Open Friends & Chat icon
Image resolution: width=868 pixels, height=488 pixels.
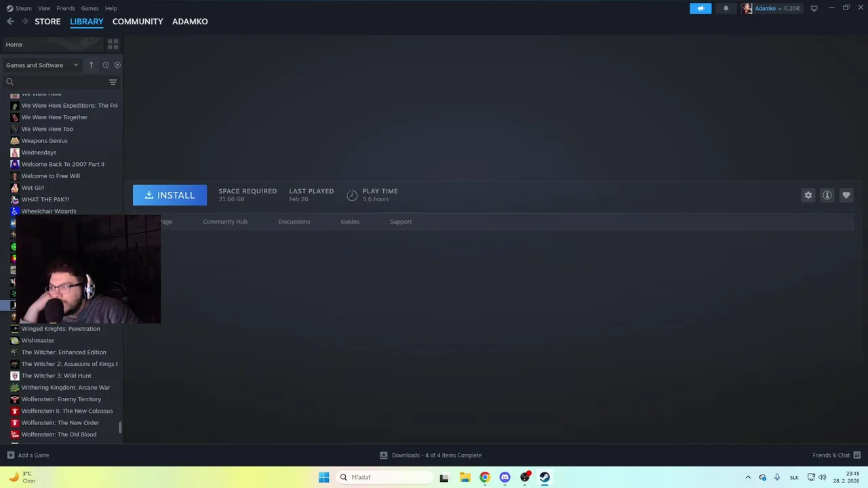[856, 455]
